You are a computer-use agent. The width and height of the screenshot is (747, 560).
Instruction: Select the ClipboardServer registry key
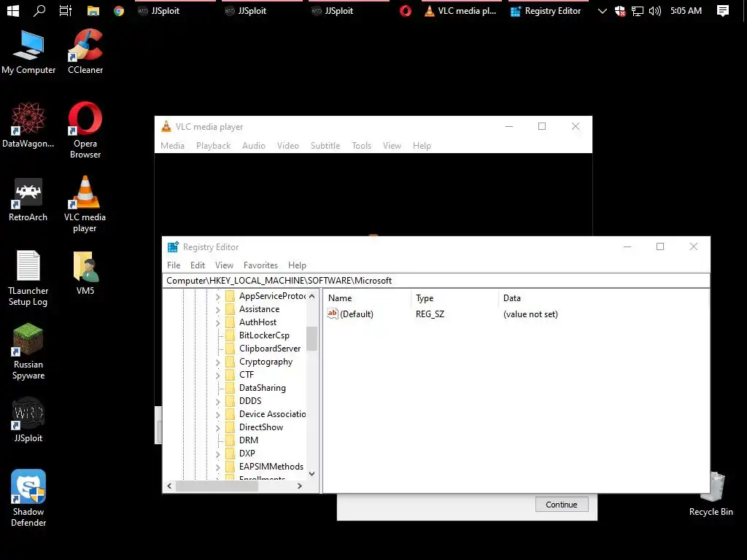pos(270,349)
